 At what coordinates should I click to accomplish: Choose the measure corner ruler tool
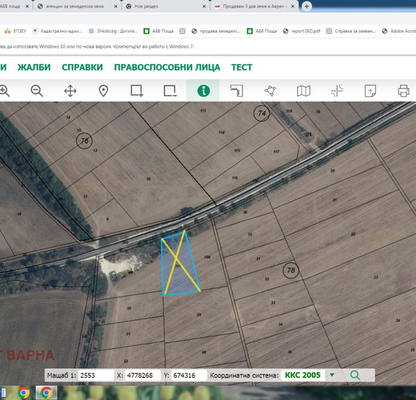237,91
